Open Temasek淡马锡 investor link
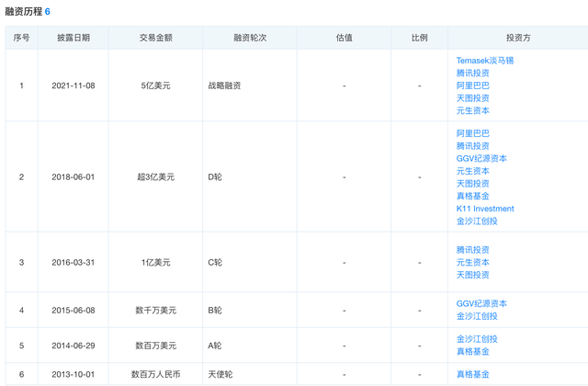 (x=484, y=61)
